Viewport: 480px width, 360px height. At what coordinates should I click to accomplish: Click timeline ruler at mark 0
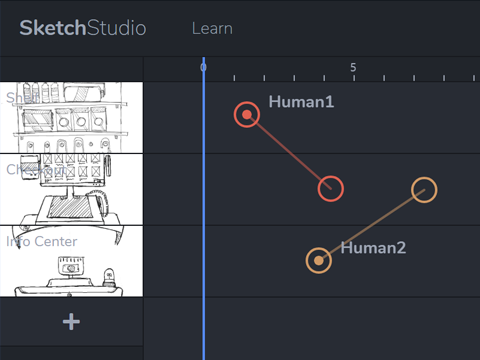tap(204, 68)
